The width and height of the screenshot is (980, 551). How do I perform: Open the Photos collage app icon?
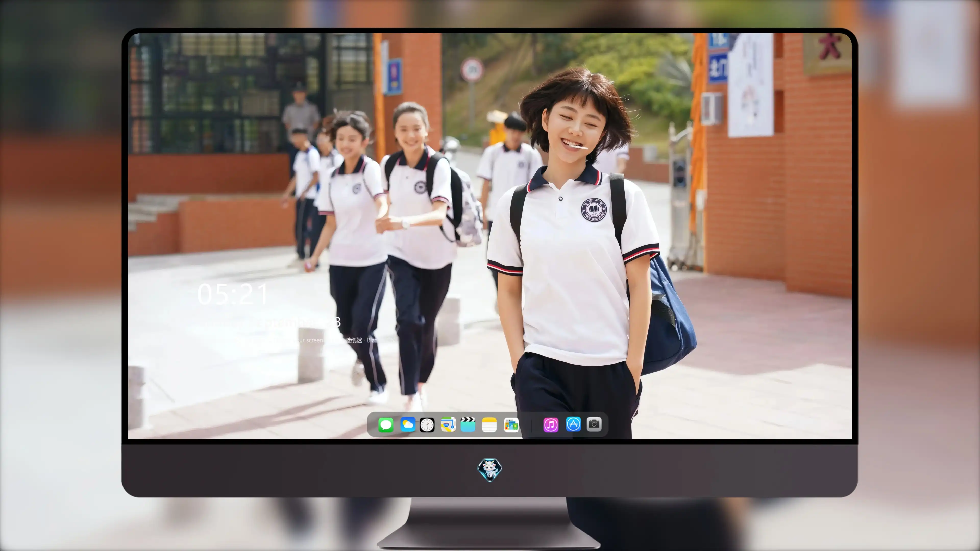point(511,425)
